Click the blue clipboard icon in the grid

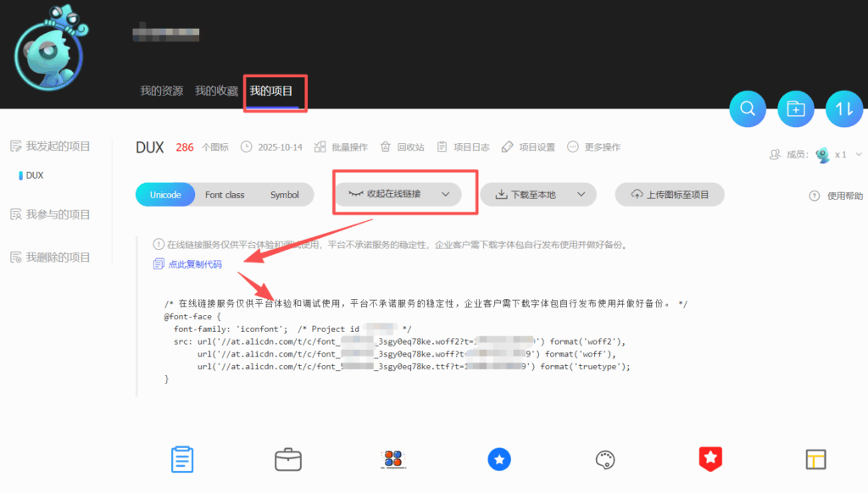(x=182, y=459)
